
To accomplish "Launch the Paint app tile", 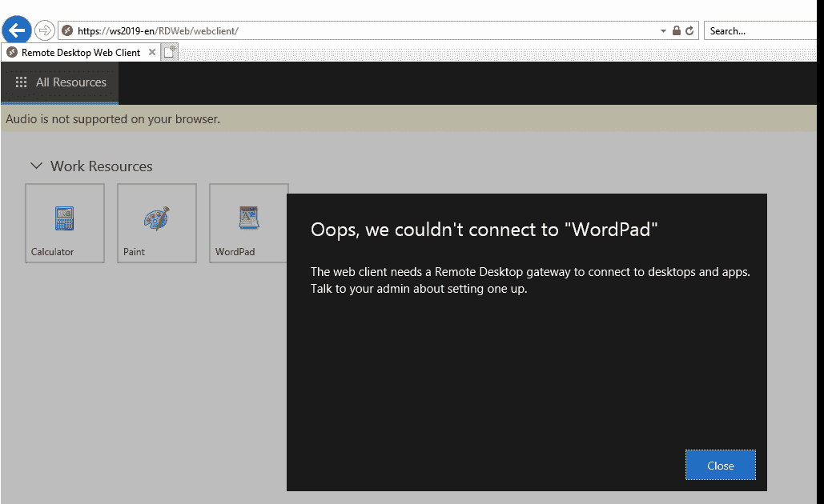I will point(157,223).
